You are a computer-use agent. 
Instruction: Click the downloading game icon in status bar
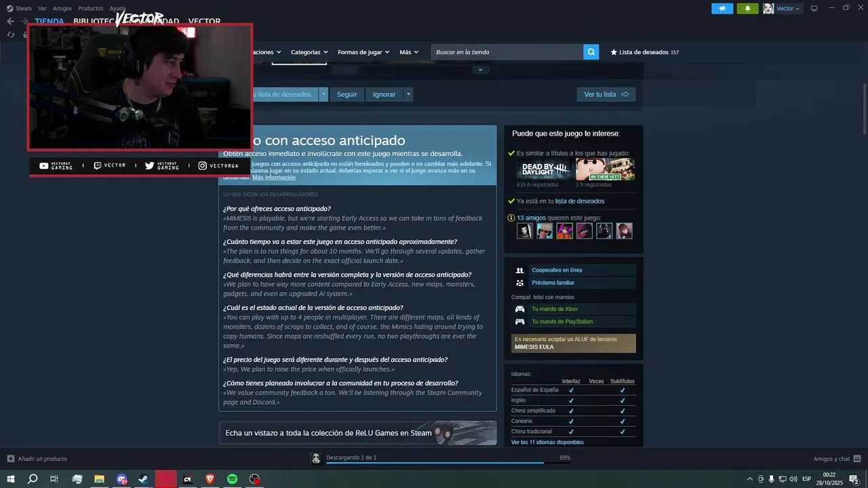click(315, 458)
